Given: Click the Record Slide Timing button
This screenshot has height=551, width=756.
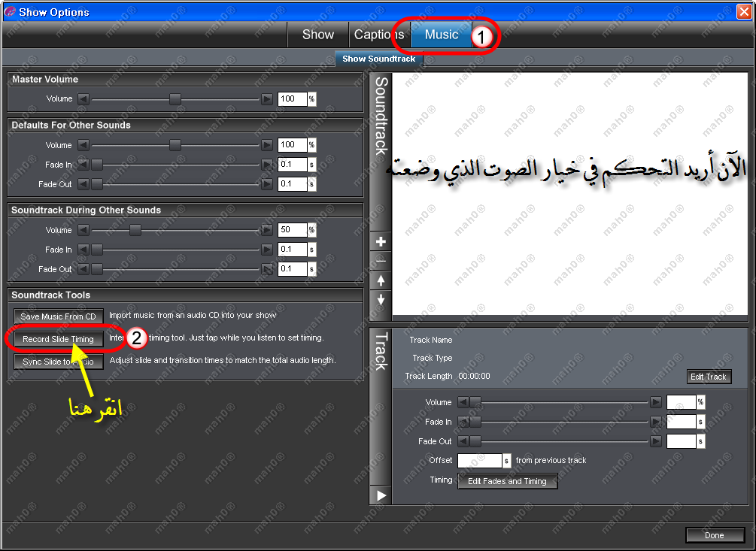Looking at the screenshot, I should coord(59,340).
